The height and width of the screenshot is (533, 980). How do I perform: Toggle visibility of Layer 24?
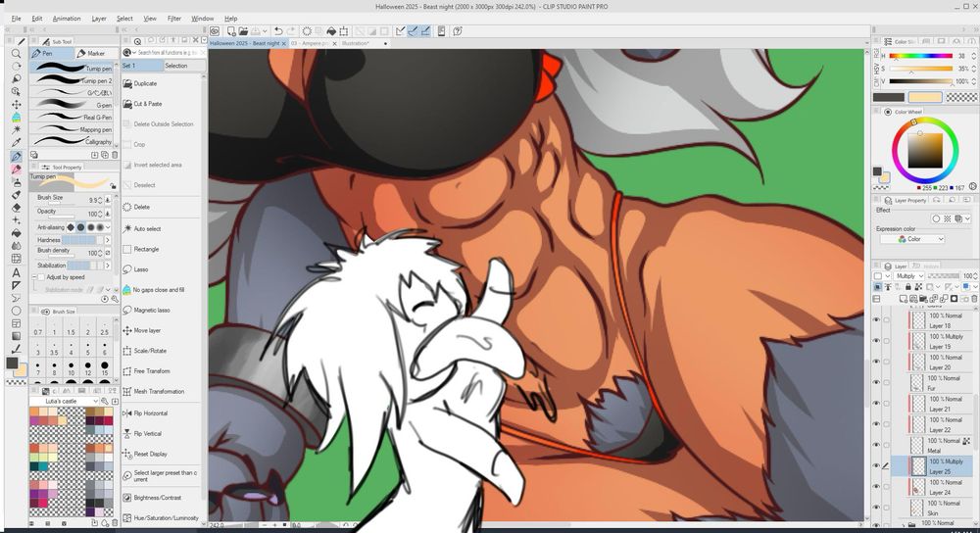876,486
